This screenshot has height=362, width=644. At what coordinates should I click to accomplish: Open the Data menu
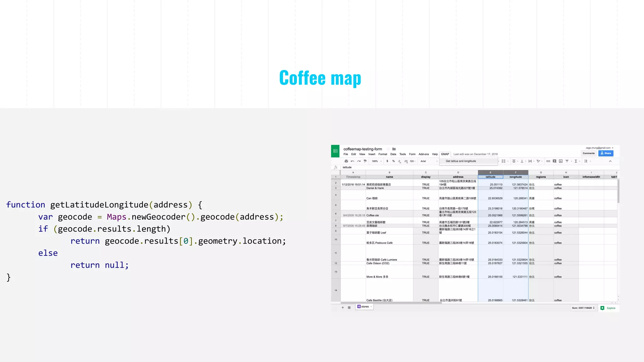pos(393,154)
